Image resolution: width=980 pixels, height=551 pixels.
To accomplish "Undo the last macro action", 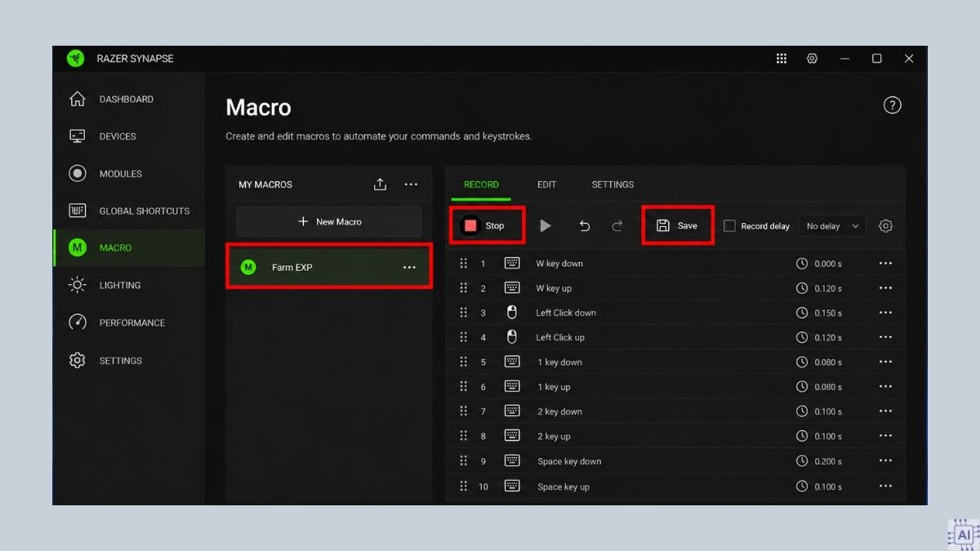I will click(x=585, y=226).
